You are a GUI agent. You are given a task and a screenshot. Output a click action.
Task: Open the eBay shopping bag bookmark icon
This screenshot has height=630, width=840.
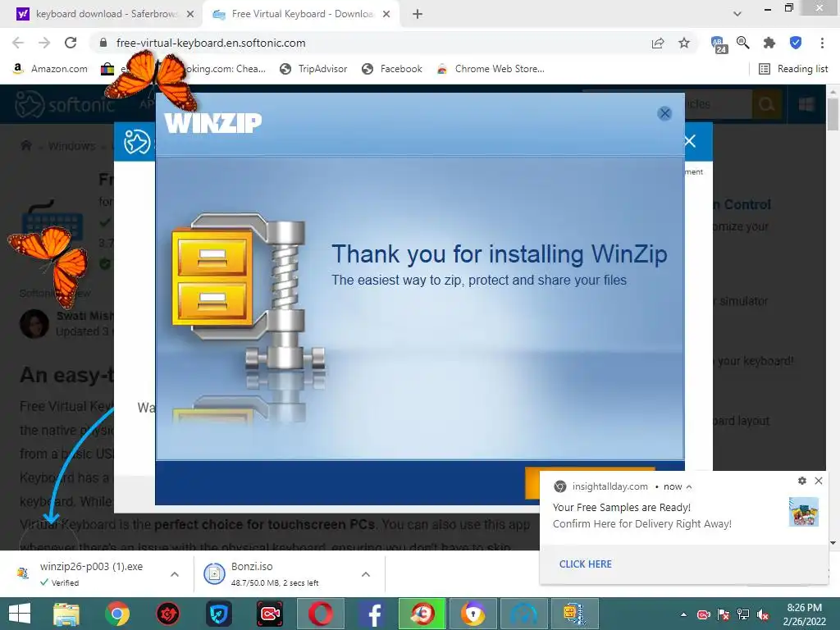(x=107, y=69)
